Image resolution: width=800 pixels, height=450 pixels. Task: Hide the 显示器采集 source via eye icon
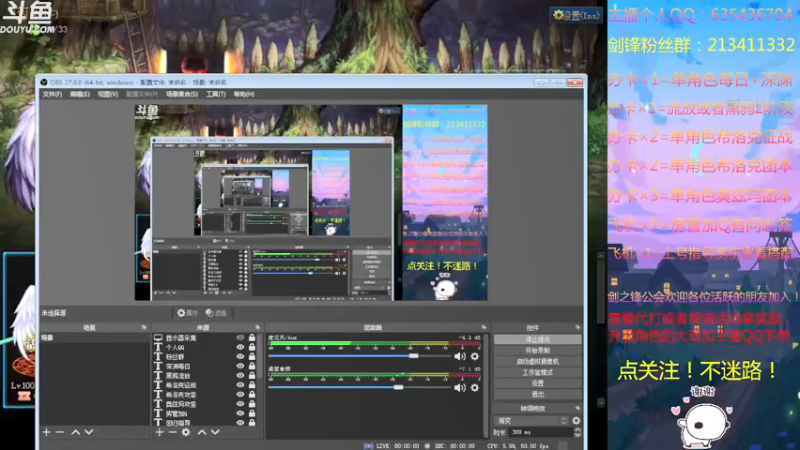pos(240,338)
